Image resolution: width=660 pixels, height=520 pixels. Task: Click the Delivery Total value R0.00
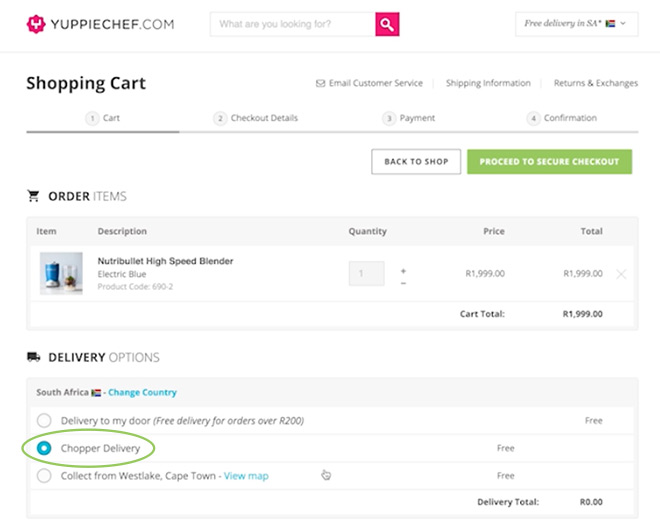pyautogui.click(x=591, y=502)
